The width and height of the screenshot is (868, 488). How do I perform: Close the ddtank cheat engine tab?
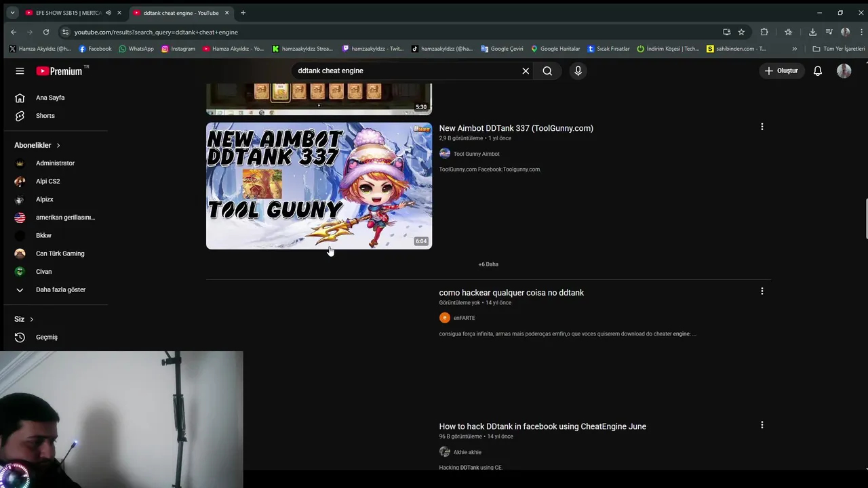coord(227,13)
